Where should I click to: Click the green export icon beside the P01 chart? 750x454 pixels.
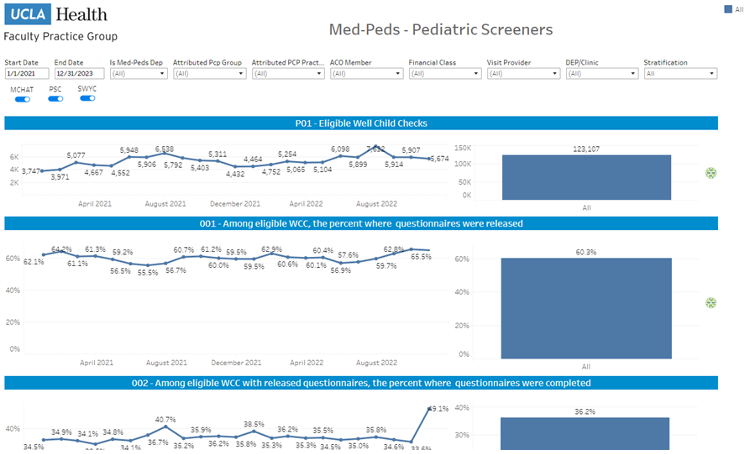[x=711, y=173]
